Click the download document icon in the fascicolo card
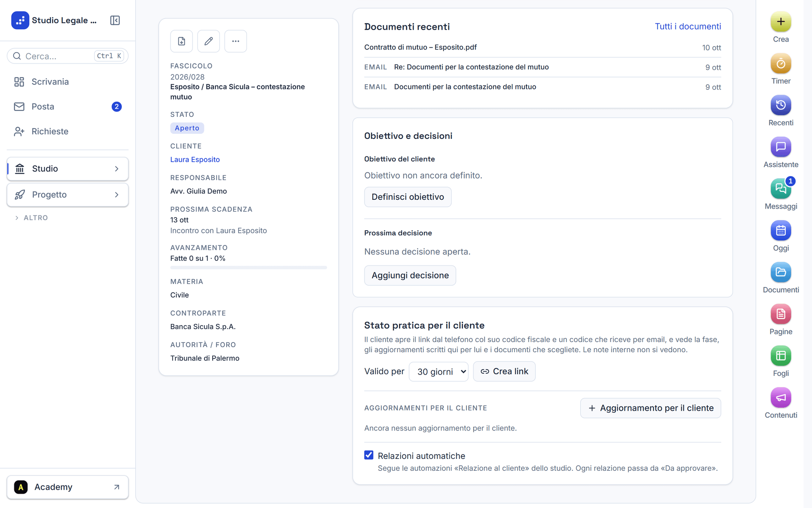Viewport: 812px width, 508px height. click(181, 41)
